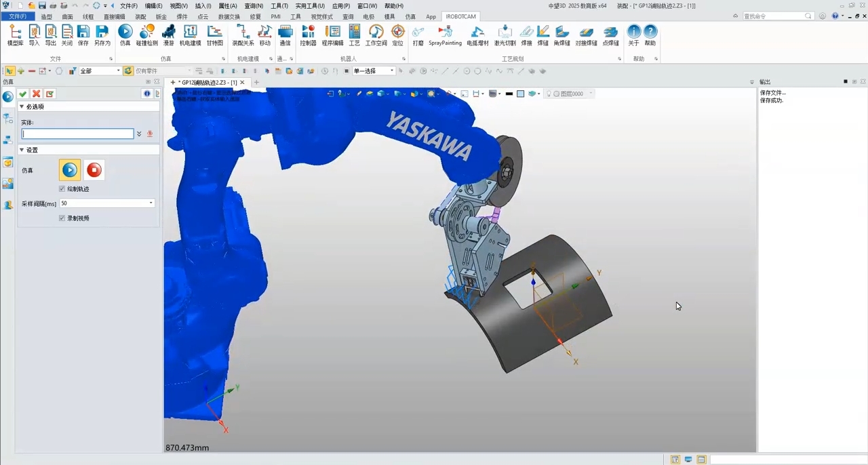The image size is (868, 465).
Task: Expand the 实体 field options chevron
Action: pos(139,134)
